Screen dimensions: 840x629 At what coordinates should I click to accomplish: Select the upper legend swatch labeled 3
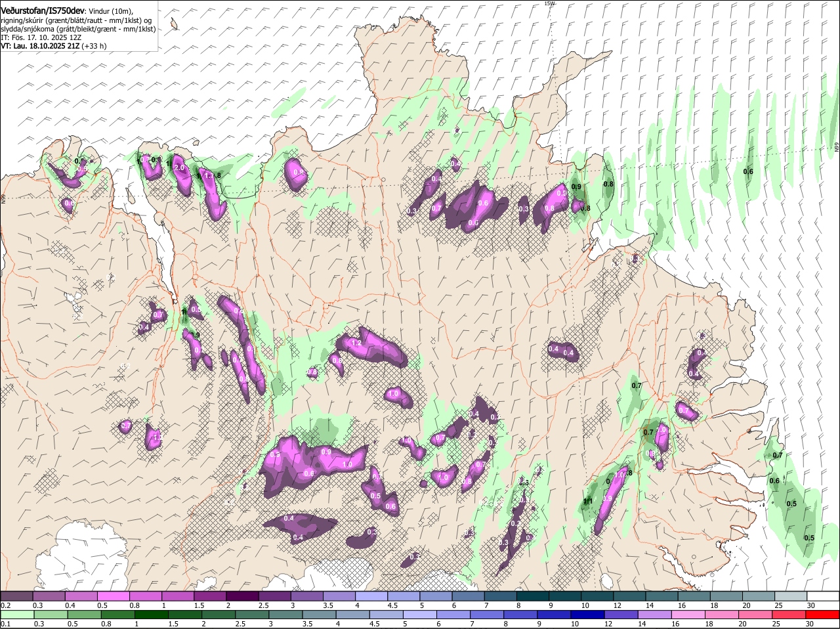pos(306,596)
